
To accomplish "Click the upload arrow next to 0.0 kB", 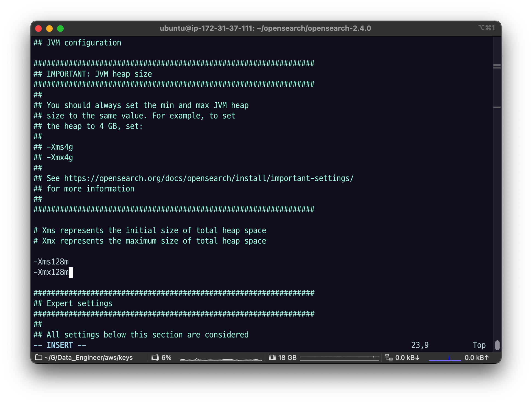I will tap(487, 358).
